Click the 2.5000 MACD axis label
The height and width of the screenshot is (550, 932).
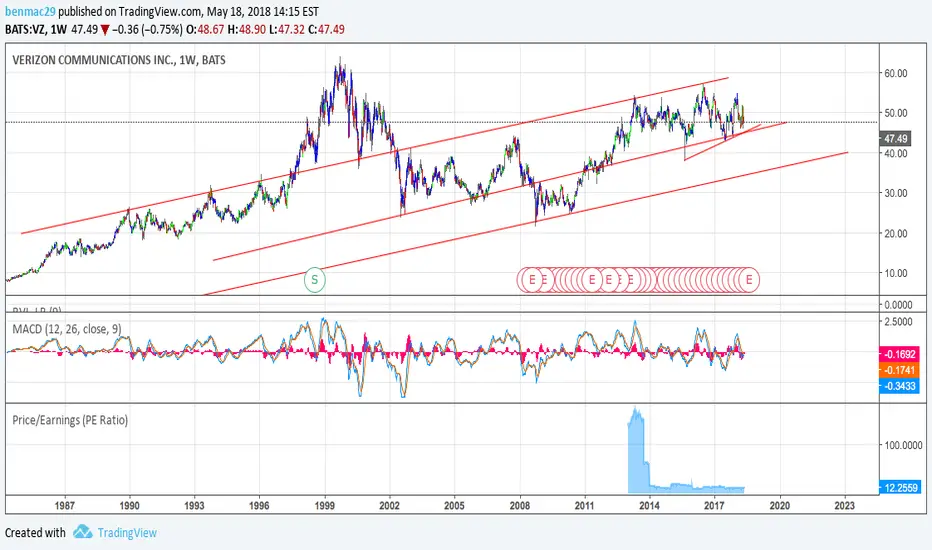(898, 322)
